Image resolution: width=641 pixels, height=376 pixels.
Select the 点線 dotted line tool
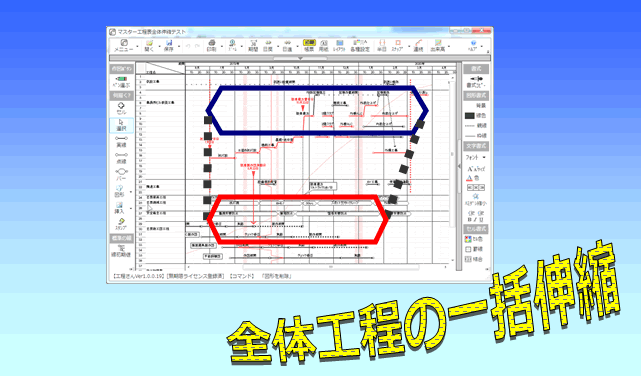click(121, 158)
